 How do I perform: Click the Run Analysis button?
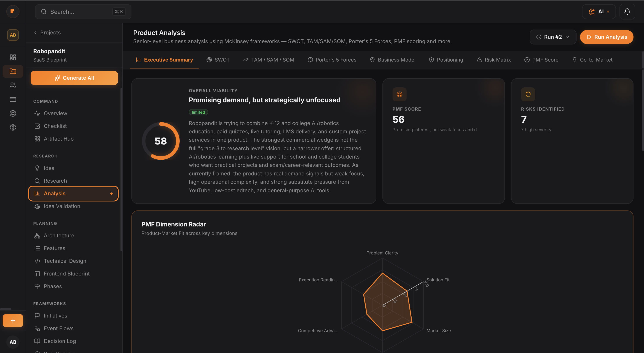point(607,37)
